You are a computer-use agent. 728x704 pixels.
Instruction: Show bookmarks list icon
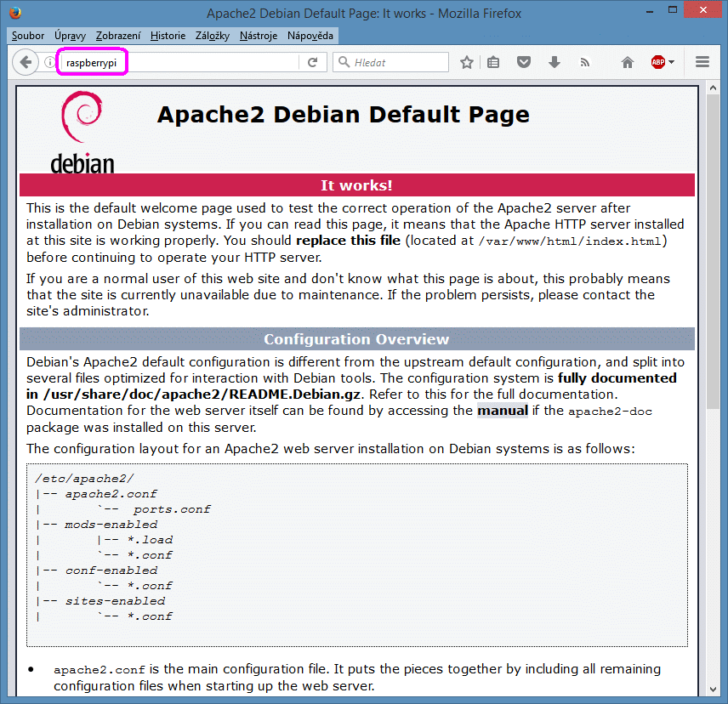(x=493, y=62)
